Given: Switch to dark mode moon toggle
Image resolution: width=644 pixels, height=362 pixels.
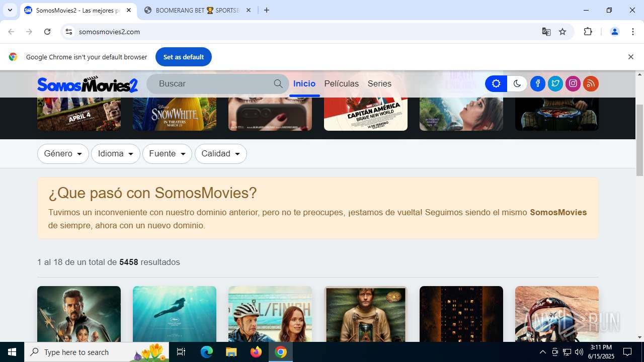Looking at the screenshot, I should (x=517, y=84).
